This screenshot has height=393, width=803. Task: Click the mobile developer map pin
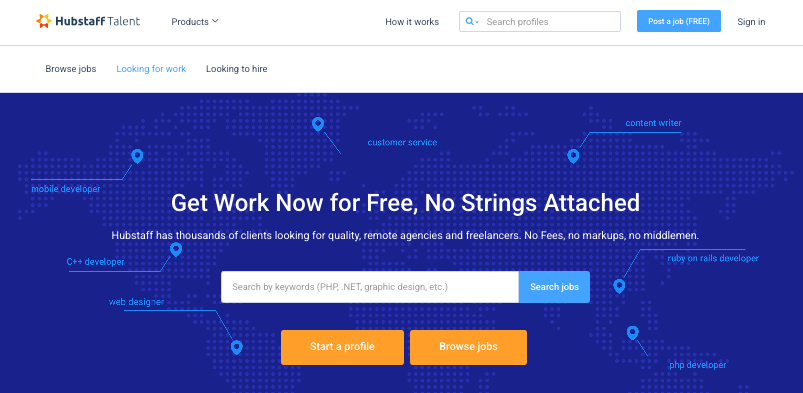click(x=137, y=156)
